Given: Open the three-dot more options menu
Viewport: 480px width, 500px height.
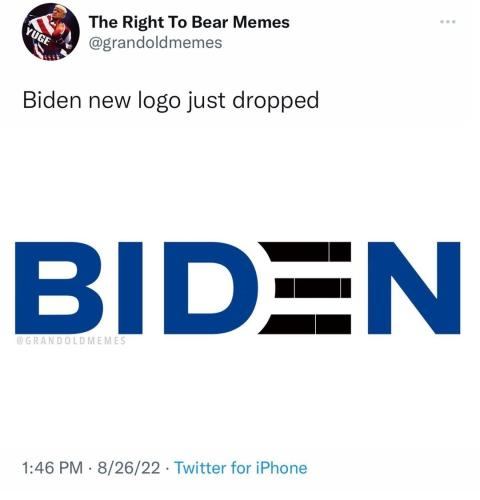Looking at the screenshot, I should click(x=448, y=22).
